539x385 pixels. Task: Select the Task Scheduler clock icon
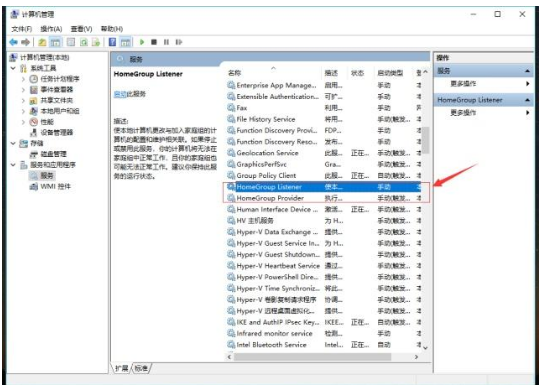(33, 79)
